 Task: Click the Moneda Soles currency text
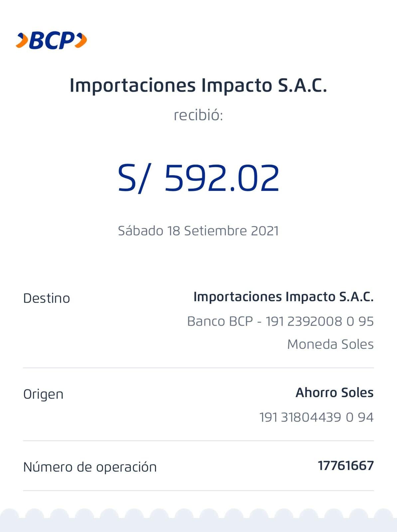(x=330, y=344)
